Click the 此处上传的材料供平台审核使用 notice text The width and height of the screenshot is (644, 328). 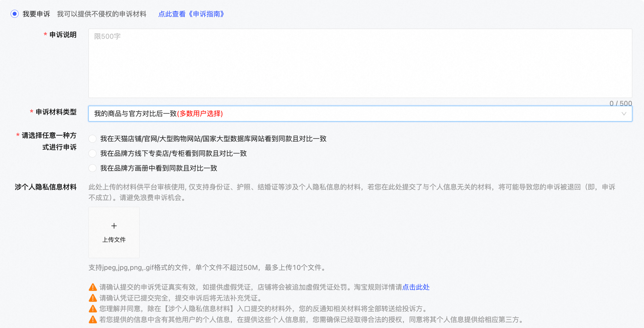(x=352, y=192)
